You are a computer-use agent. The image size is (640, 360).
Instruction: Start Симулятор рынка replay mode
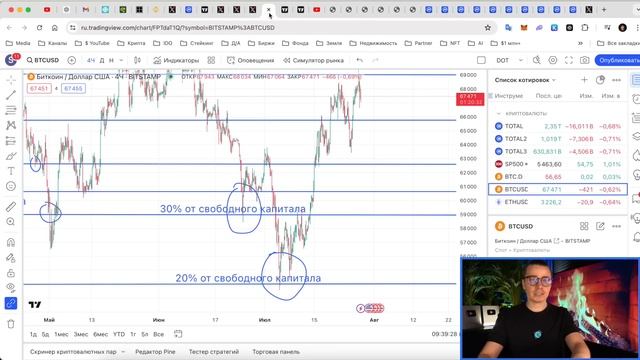[x=313, y=60]
